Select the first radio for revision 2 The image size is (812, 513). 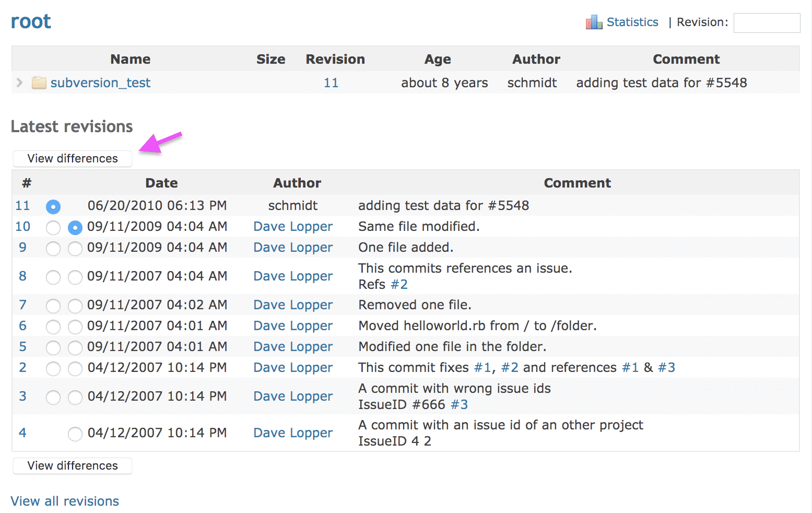point(53,369)
